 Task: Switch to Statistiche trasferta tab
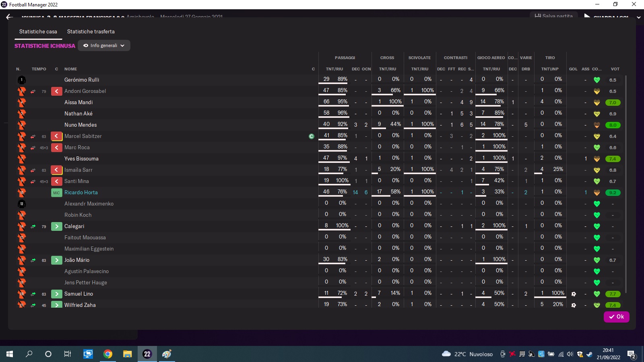91,31
